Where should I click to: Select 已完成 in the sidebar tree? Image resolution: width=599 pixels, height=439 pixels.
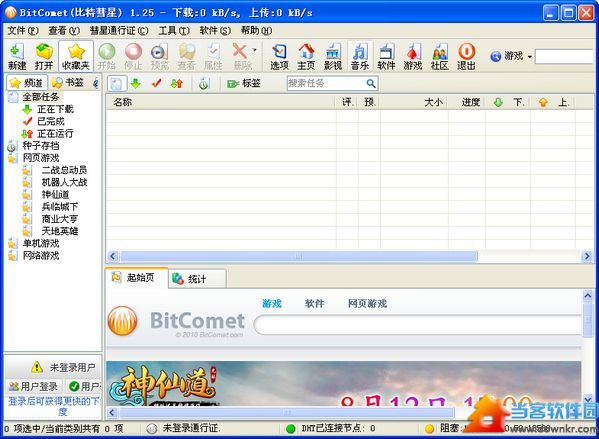click(x=51, y=121)
